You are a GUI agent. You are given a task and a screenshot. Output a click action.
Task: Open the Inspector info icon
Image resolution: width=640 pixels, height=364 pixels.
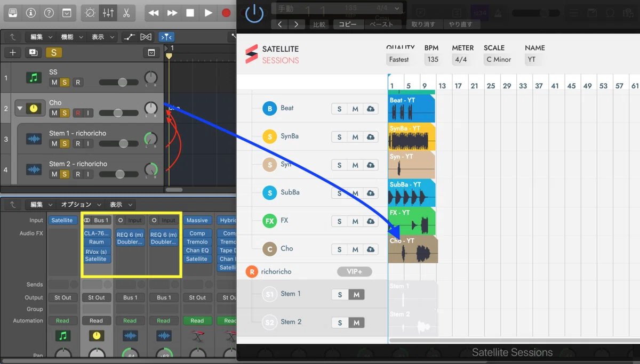pyautogui.click(x=31, y=13)
